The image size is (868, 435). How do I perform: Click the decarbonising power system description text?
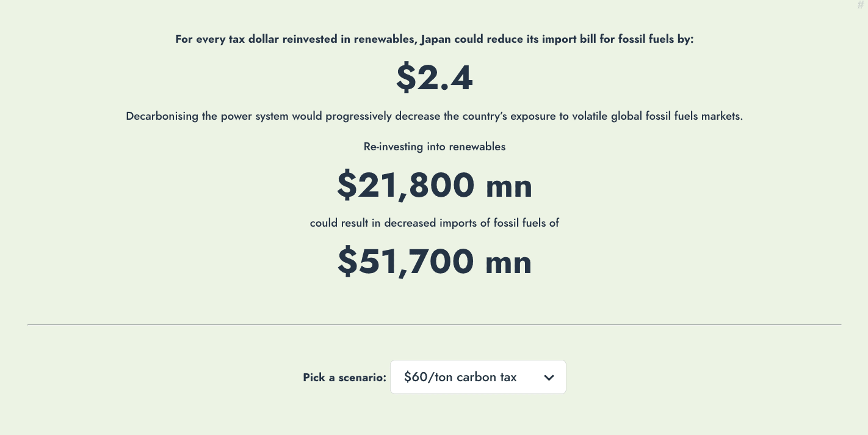point(434,116)
